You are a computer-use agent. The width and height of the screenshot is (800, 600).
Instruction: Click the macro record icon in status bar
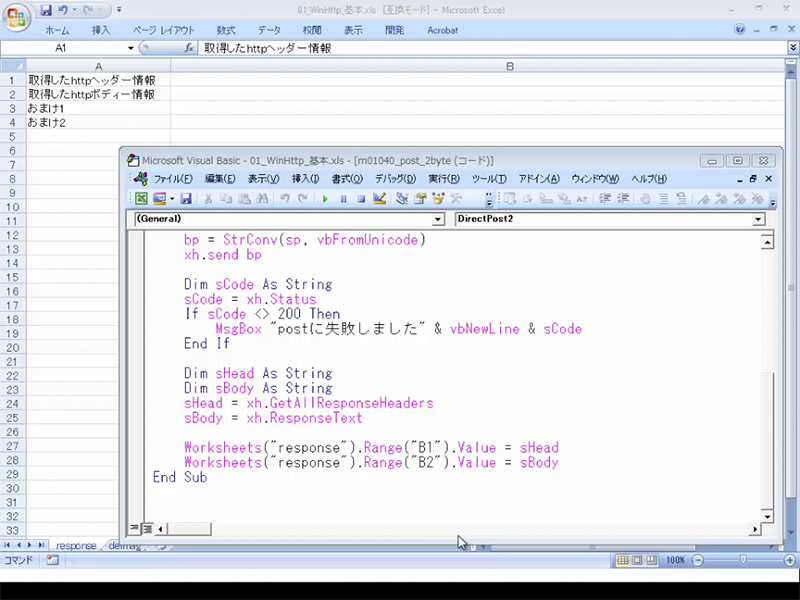(52, 561)
